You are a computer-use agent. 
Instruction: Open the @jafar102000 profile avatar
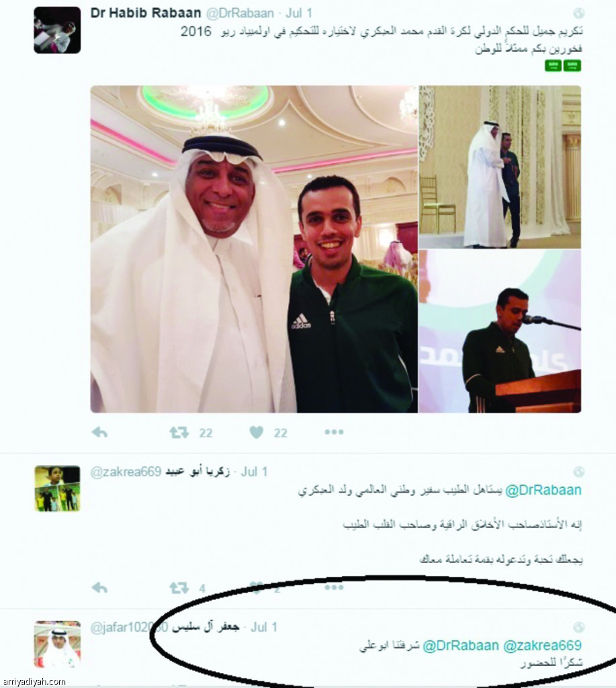click(x=57, y=644)
